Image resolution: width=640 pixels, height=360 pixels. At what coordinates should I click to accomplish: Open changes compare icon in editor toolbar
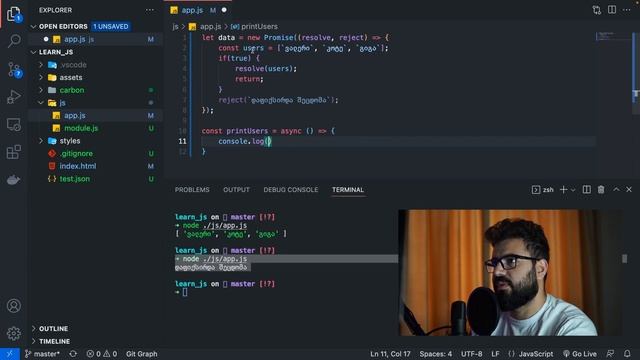pos(597,10)
